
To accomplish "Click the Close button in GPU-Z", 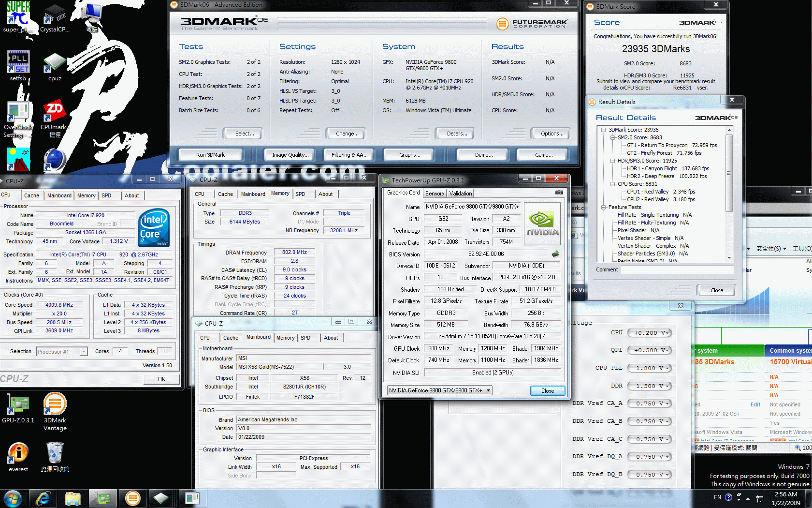I will [547, 390].
